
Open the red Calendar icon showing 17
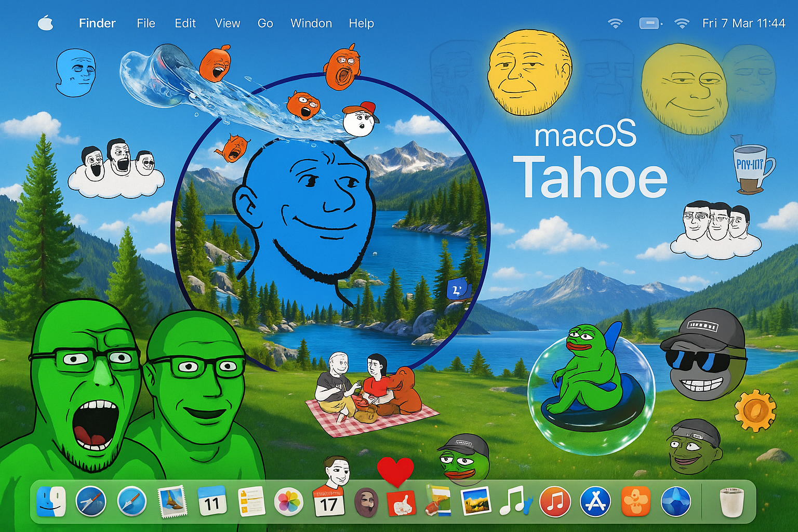328,502
